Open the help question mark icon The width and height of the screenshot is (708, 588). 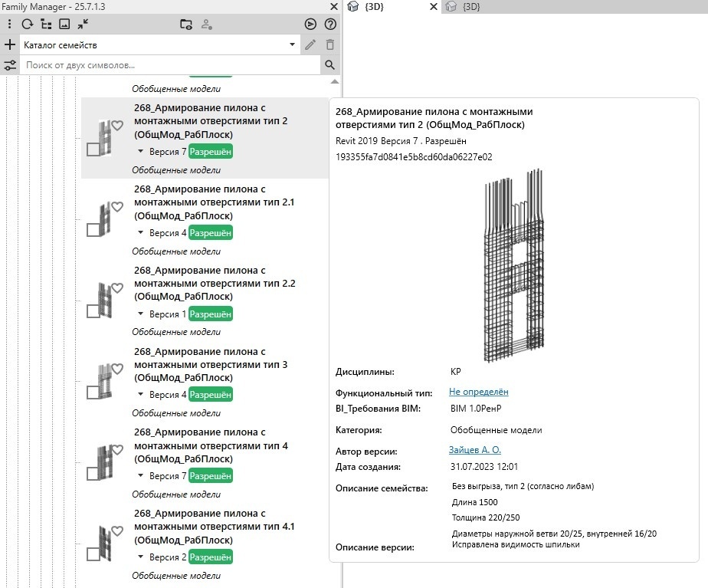pyautogui.click(x=330, y=25)
